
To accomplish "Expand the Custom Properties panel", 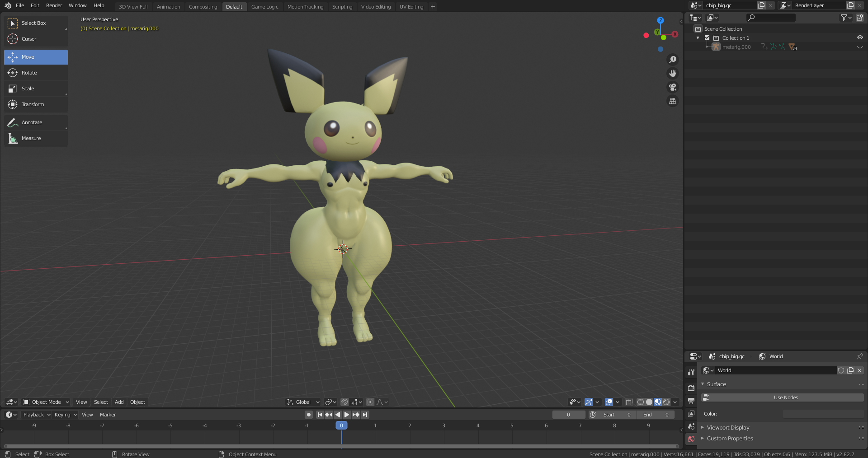I will [703, 438].
